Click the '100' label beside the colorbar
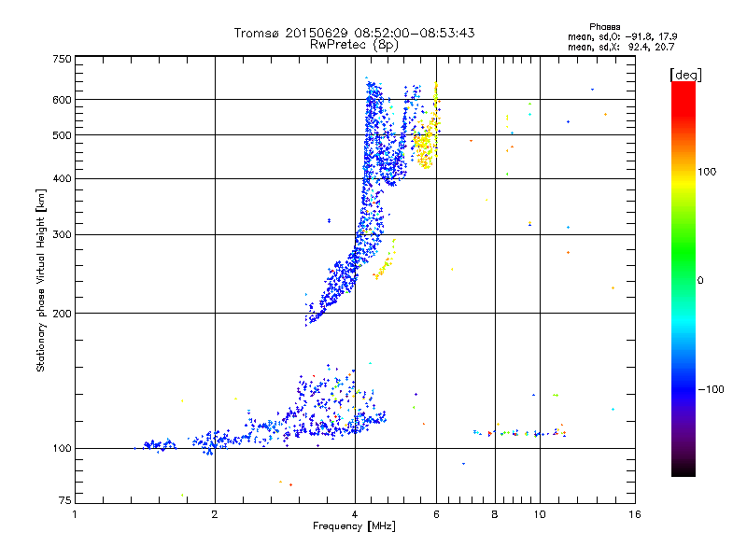The image size is (747, 560). tap(707, 172)
